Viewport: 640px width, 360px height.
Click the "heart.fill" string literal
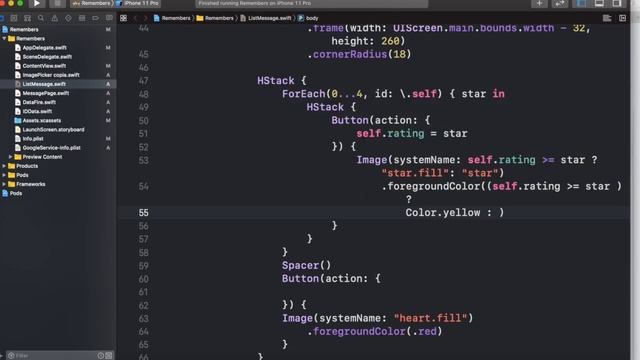[x=430, y=318]
